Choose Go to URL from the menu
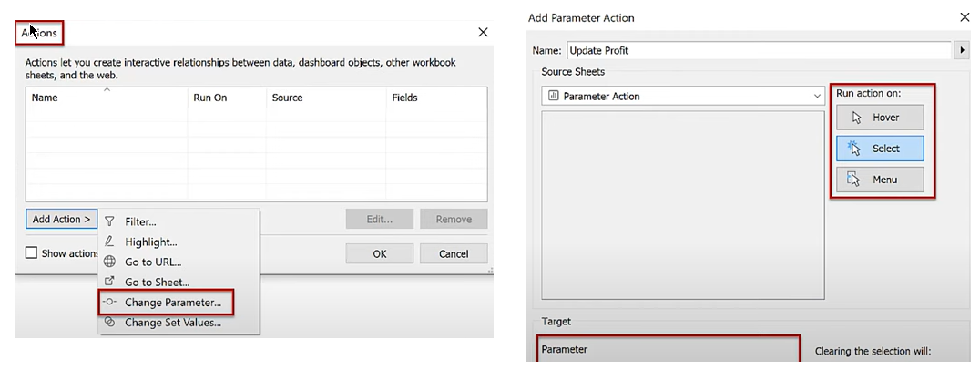The height and width of the screenshot is (391, 980). click(153, 262)
